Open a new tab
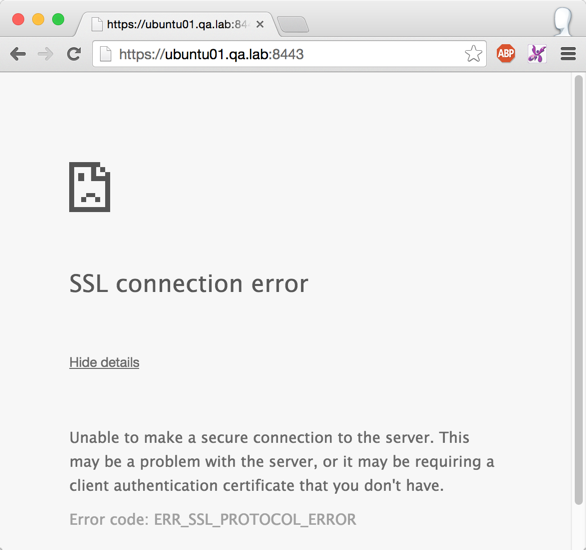The height and width of the screenshot is (550, 586). (x=293, y=25)
